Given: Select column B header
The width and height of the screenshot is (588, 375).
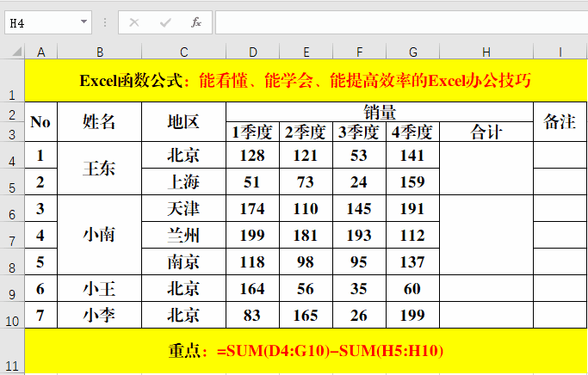Looking at the screenshot, I should [99, 52].
